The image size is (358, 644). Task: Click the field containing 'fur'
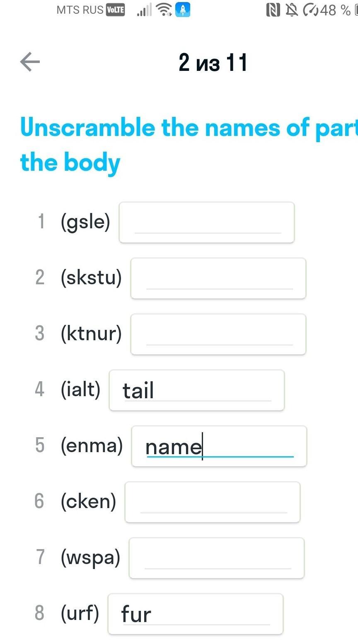(x=196, y=614)
